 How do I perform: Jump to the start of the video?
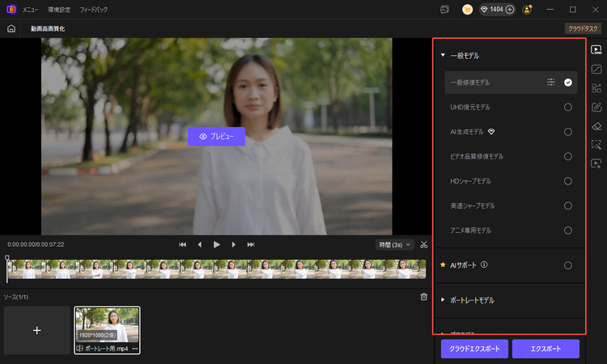click(182, 244)
